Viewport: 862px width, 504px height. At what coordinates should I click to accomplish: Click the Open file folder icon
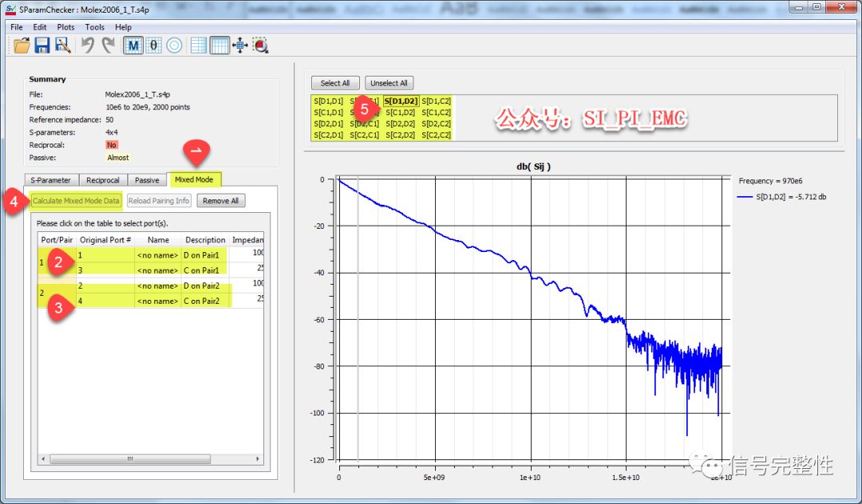[x=22, y=45]
